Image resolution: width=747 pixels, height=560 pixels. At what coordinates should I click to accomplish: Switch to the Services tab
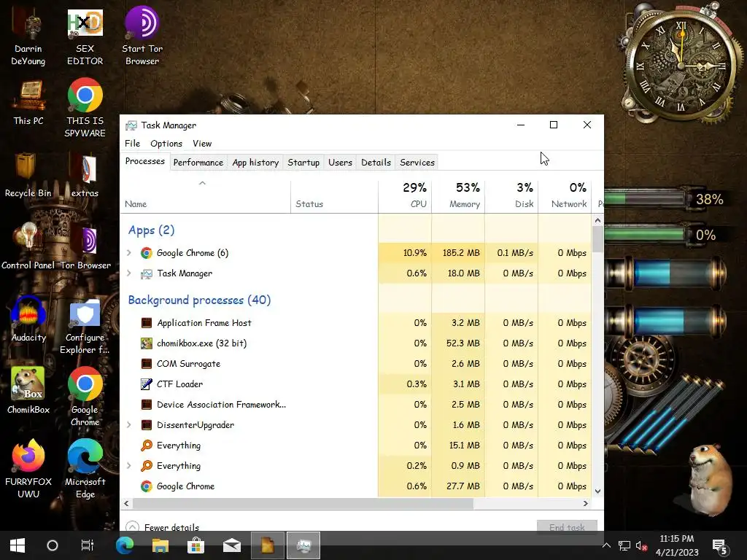coord(417,163)
